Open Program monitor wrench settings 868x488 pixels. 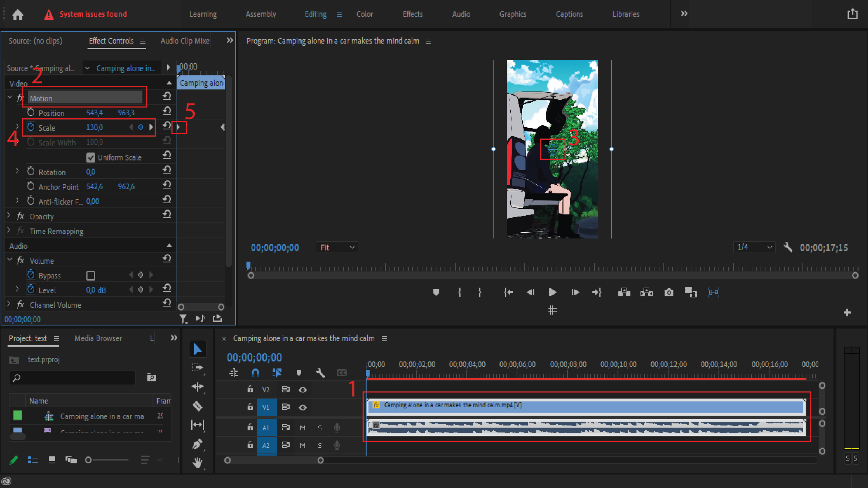tap(788, 247)
